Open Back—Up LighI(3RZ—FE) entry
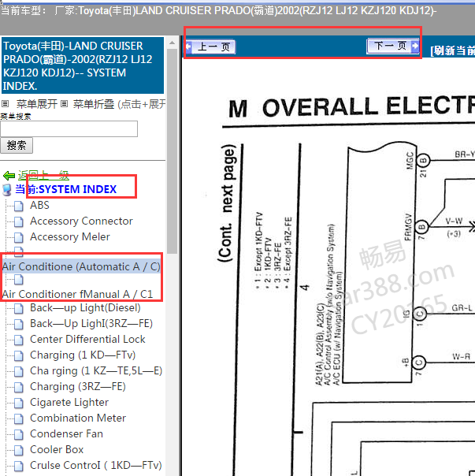Viewport: 475px width, 476px height. pyautogui.click(x=91, y=324)
